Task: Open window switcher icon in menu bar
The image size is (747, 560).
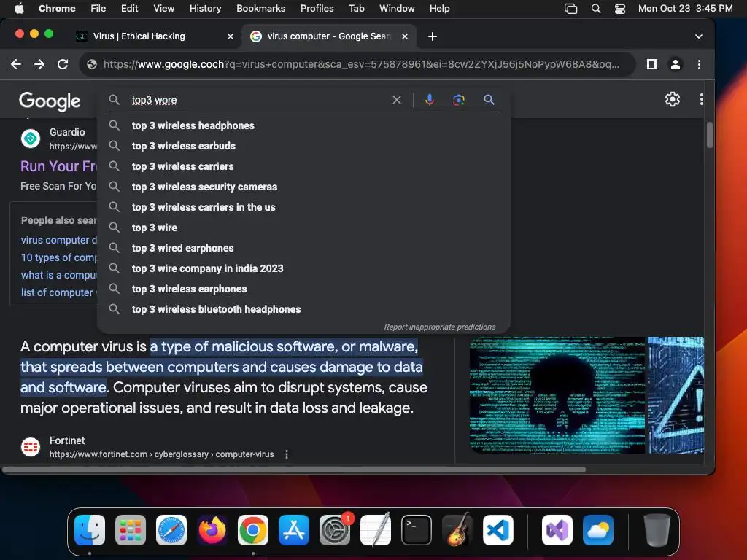Action: (x=570, y=9)
